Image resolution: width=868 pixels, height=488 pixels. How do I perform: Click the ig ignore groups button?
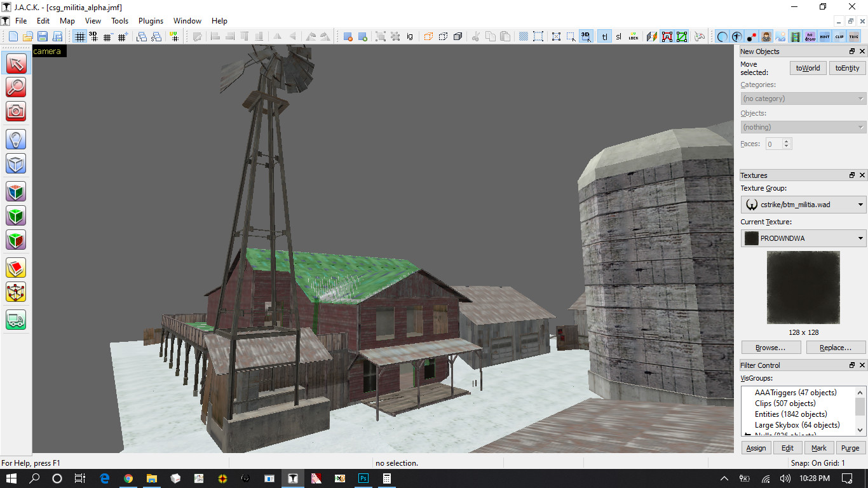[410, 36]
